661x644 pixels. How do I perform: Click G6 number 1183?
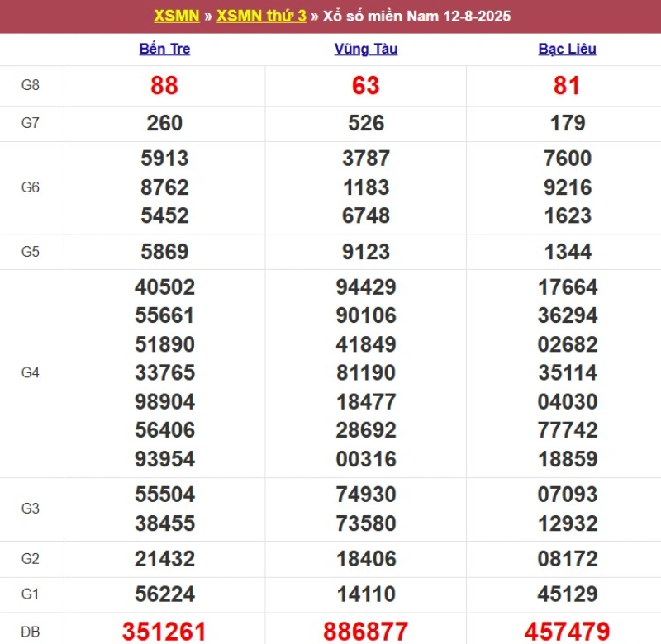point(366,187)
